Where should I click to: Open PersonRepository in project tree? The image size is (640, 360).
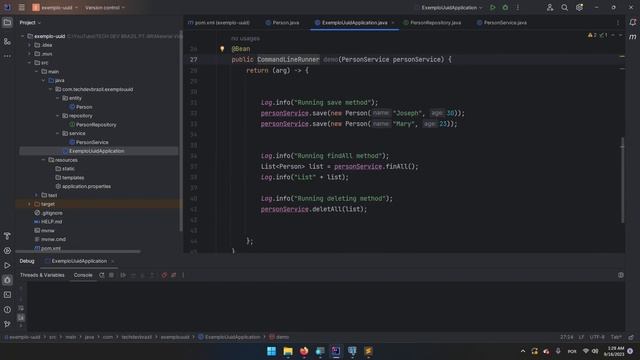coord(93,124)
